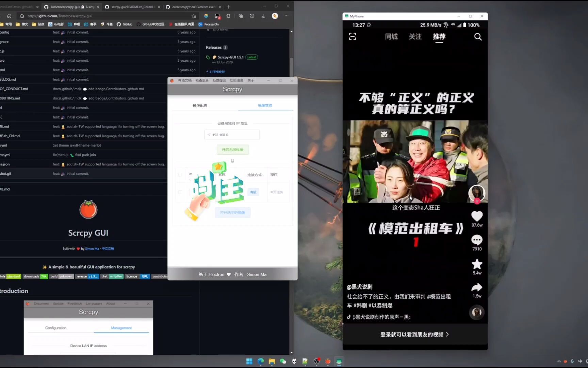Screen dimensions: 588x368
Task: Click the Windows Start button
Action: (249, 361)
